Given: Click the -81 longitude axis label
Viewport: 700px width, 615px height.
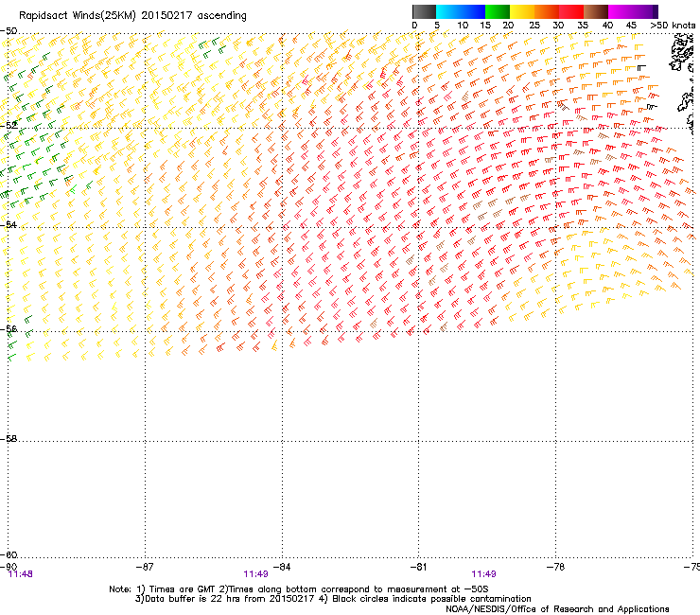Looking at the screenshot, I should pos(418,567).
